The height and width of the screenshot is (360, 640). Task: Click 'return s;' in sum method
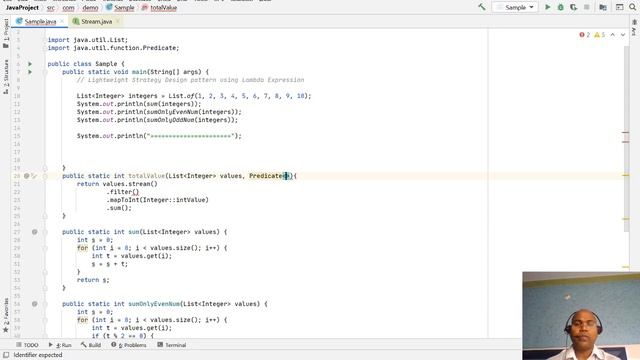pyautogui.click(x=93, y=280)
